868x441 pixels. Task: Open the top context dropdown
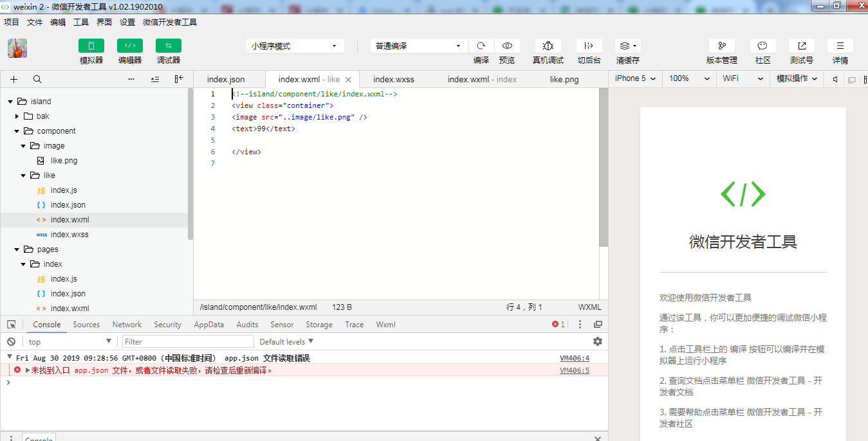coord(69,341)
